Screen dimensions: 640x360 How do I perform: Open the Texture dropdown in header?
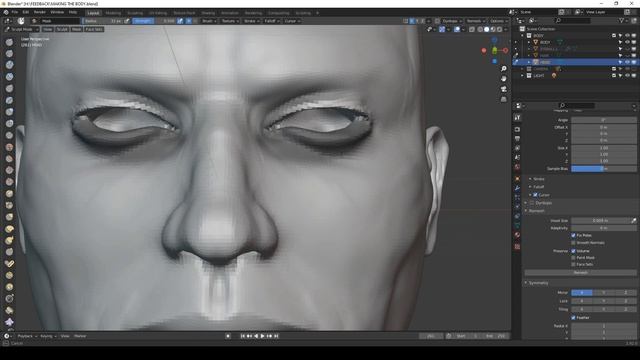(230, 21)
